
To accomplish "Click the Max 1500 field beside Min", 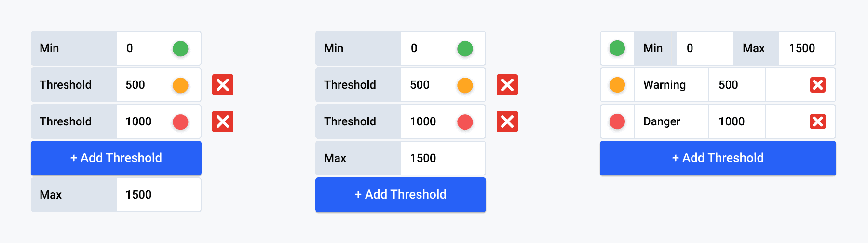I will click(806, 48).
